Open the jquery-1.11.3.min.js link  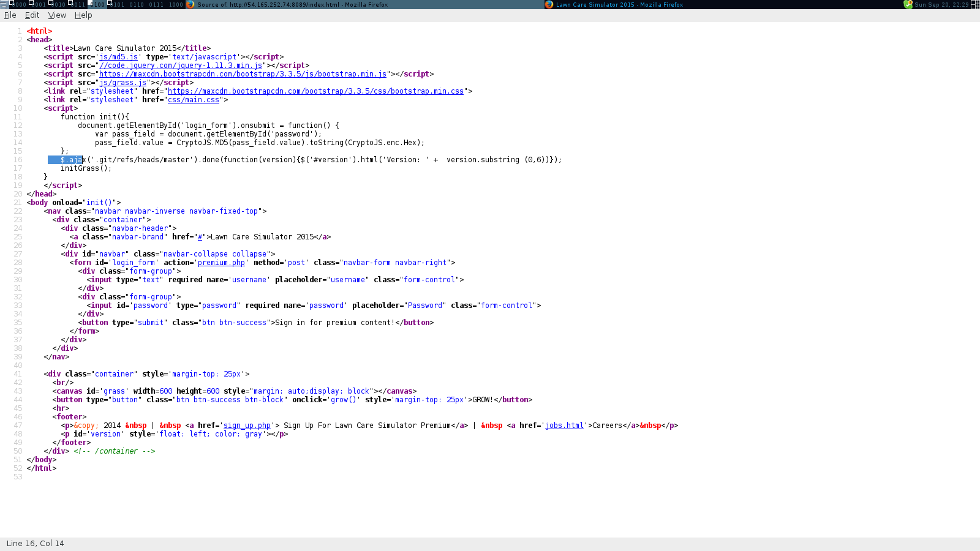coord(181,66)
